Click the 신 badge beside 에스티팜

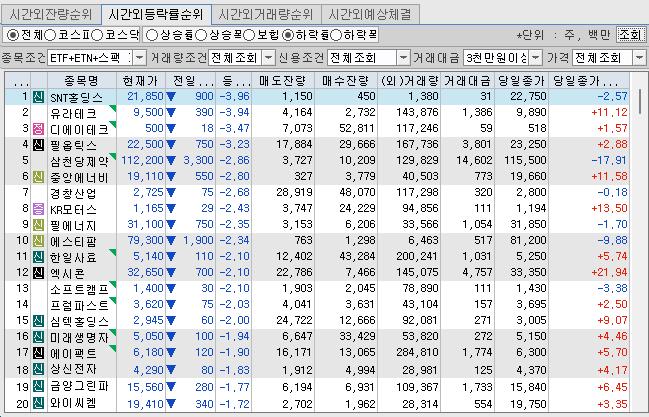click(x=38, y=241)
